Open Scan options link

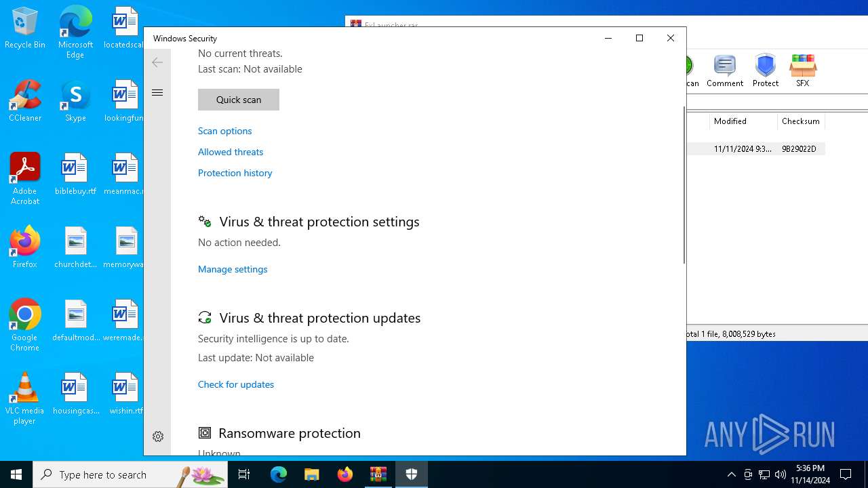click(224, 131)
